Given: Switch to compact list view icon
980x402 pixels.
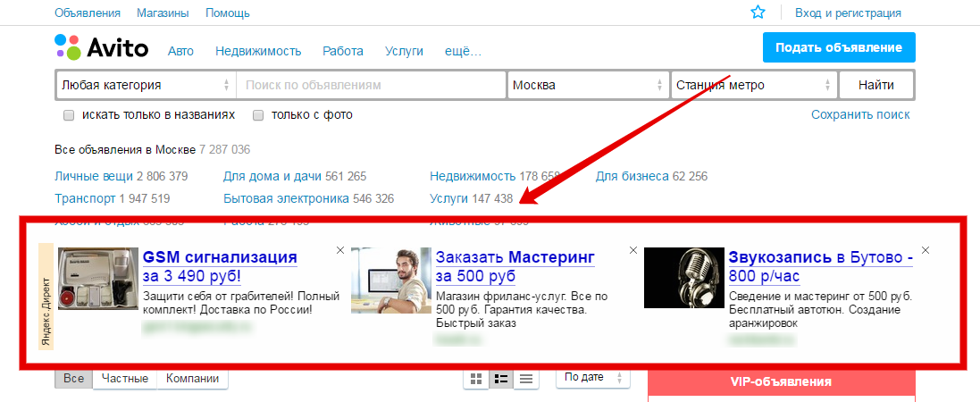Looking at the screenshot, I should (526, 379).
